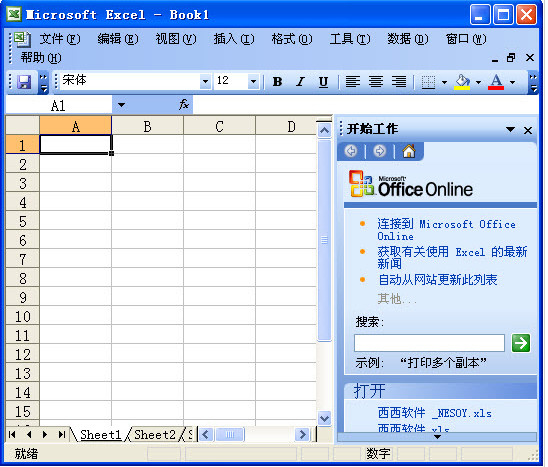548x467 pixels.
Task: Click the task pane search box
Action: pyautogui.click(x=429, y=343)
